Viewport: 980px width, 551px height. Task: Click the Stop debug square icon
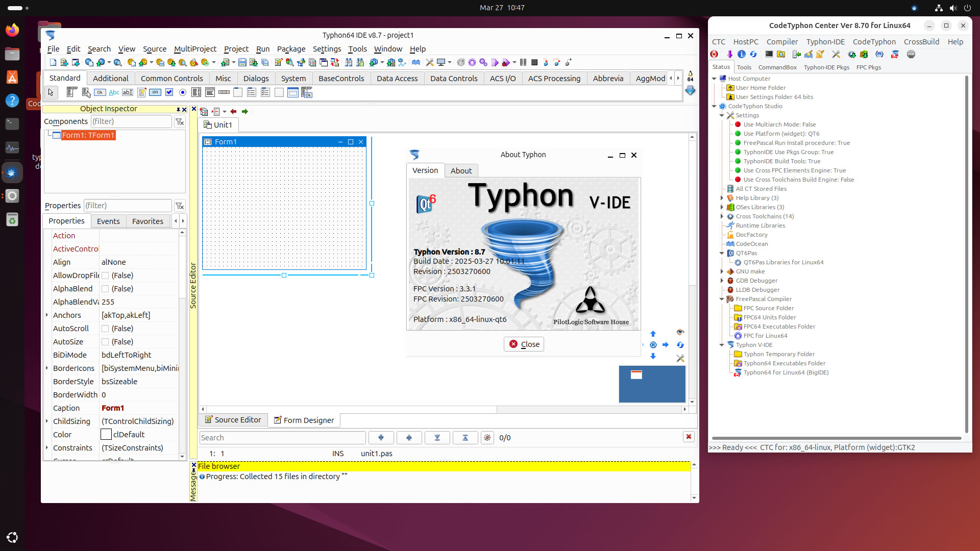click(534, 62)
